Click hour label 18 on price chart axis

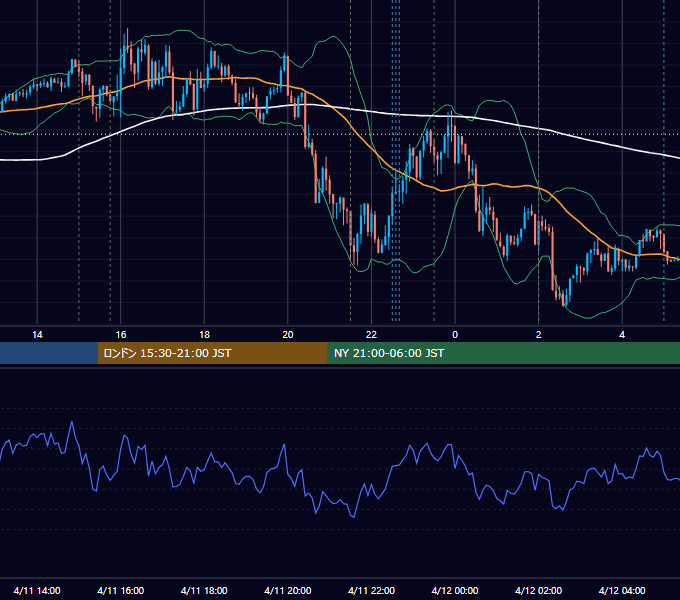click(x=204, y=334)
